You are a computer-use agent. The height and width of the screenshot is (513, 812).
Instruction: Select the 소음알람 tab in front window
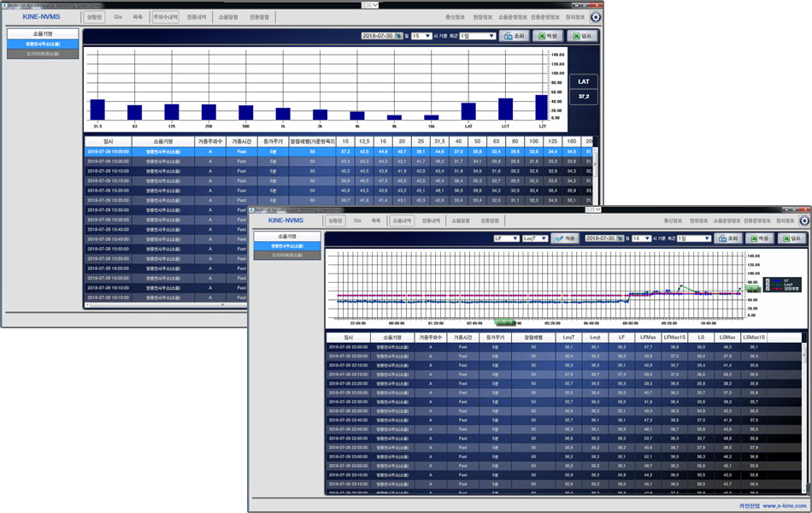click(461, 221)
